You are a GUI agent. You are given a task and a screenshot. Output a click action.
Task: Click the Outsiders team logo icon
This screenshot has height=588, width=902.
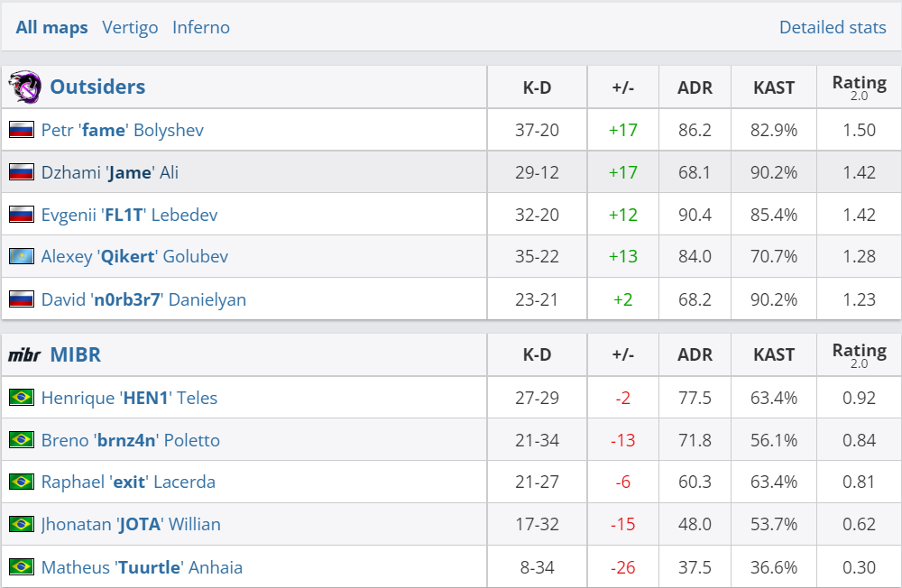tap(24, 87)
